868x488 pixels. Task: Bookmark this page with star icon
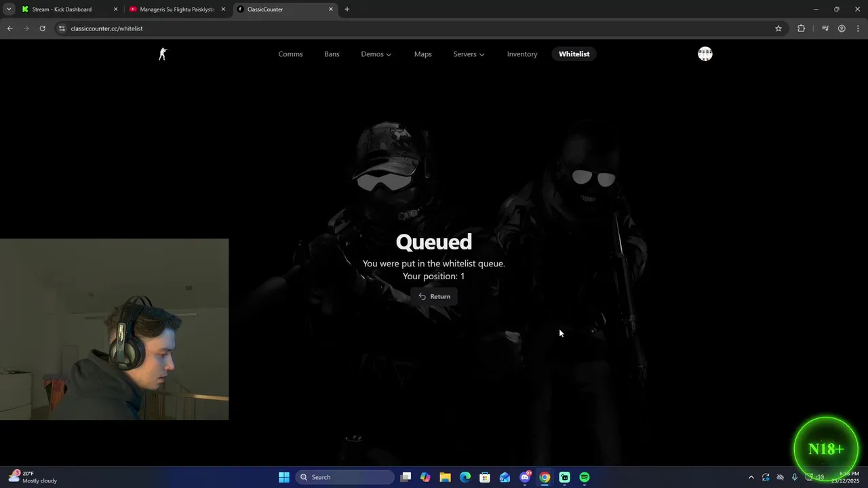point(778,28)
